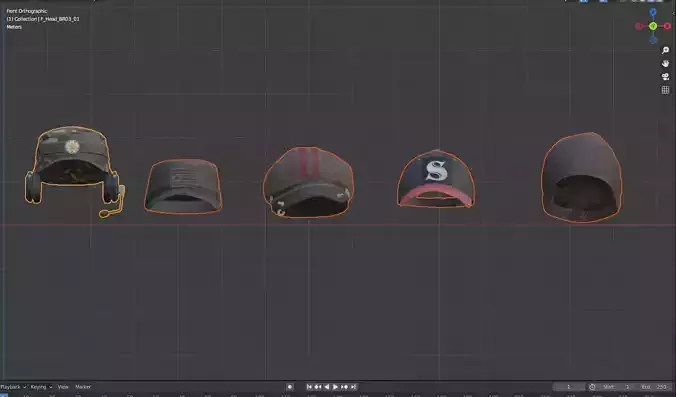Click the current frame number field
Image resolution: width=676 pixels, height=397 pixels.
coord(569,387)
